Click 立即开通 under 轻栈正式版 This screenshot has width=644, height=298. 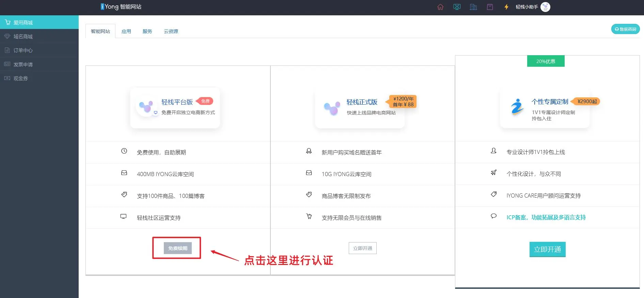[x=362, y=248]
